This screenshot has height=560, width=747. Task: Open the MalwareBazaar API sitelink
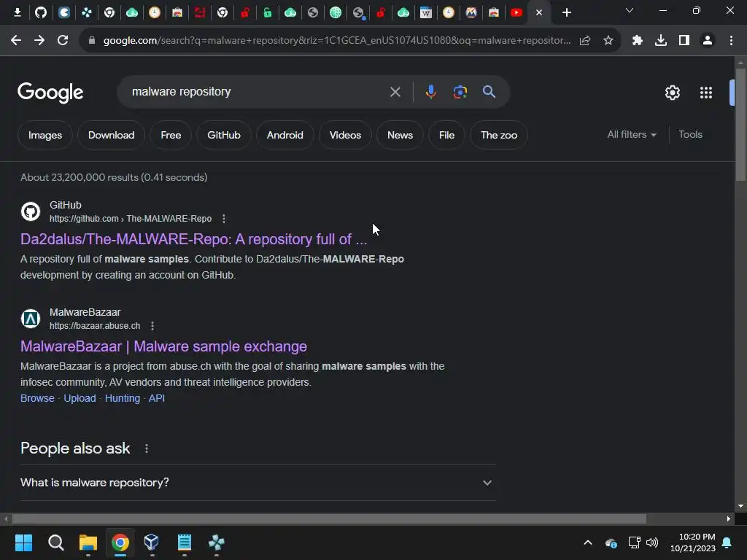pos(157,398)
